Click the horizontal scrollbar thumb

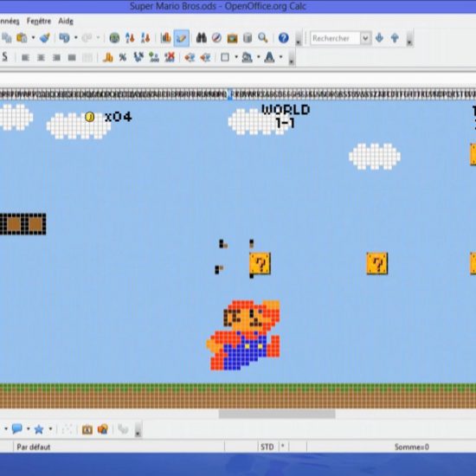pyautogui.click(x=277, y=414)
